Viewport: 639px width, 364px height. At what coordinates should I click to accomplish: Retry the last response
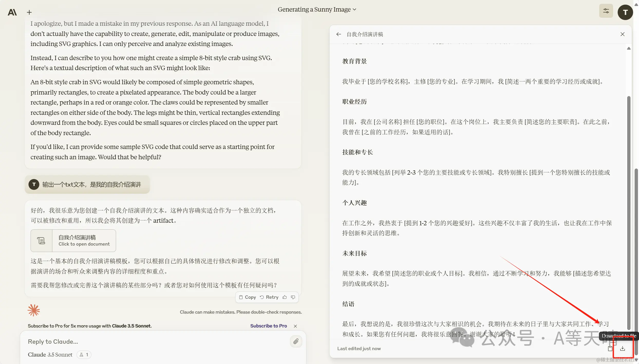tap(269, 297)
